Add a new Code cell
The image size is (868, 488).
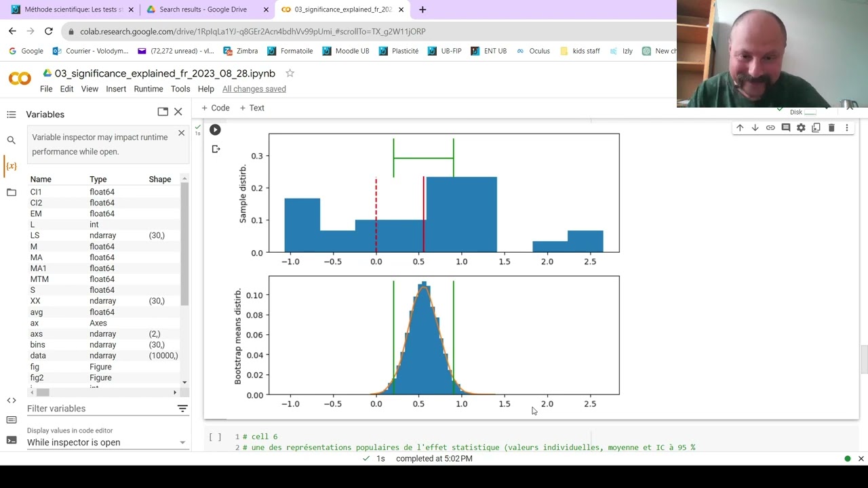point(216,108)
